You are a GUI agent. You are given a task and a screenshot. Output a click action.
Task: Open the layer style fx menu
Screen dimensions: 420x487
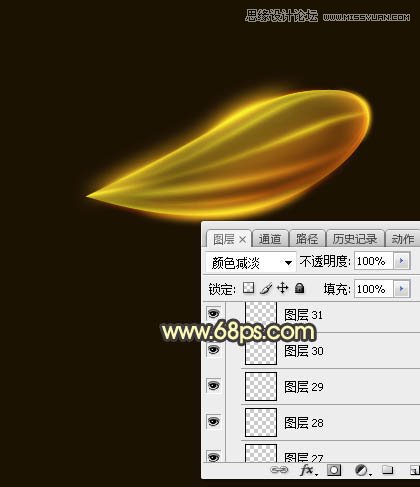click(x=308, y=470)
